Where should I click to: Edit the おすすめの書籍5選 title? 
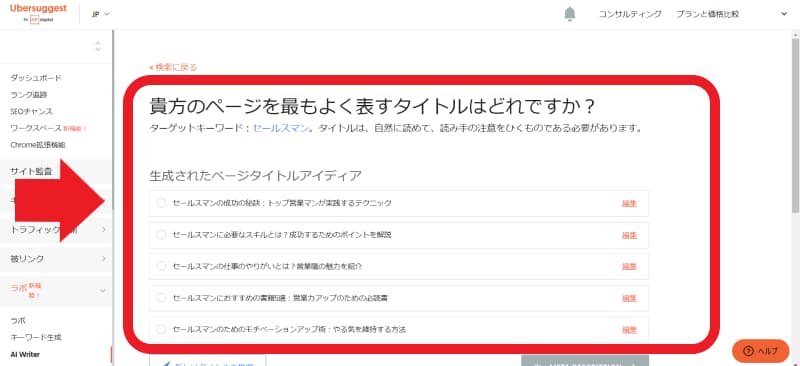point(629,298)
